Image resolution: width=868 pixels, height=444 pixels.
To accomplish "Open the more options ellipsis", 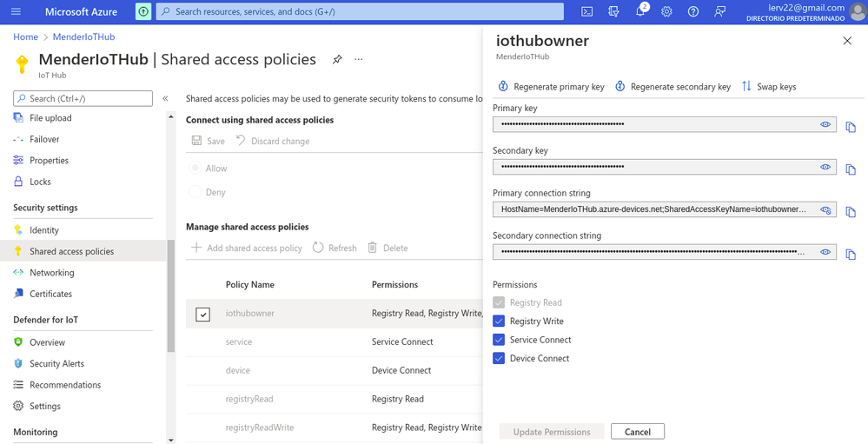I will [x=358, y=60].
